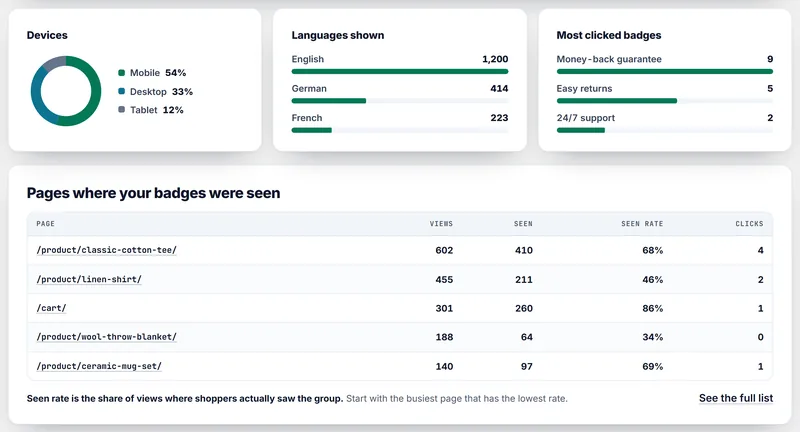
Task: Click the French count 223
Action: click(499, 118)
